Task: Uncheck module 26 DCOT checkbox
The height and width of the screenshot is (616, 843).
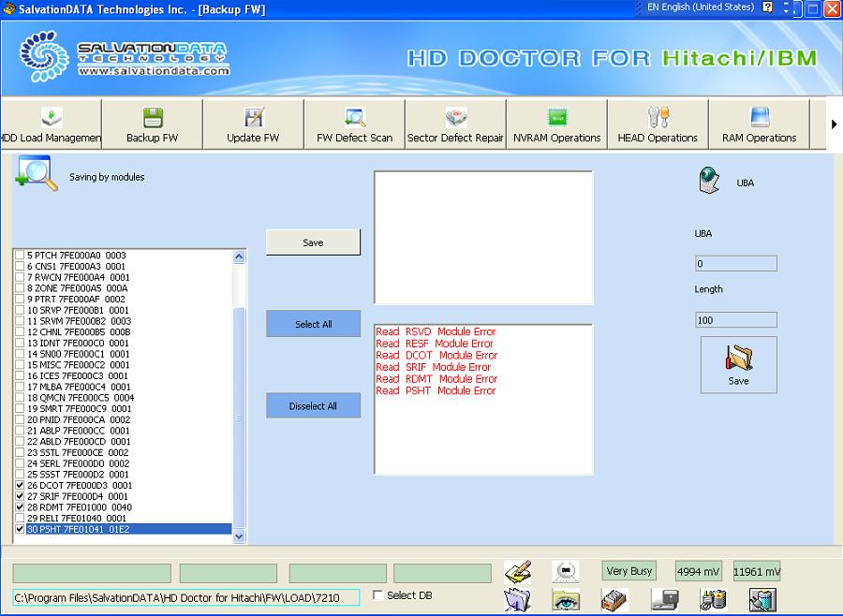Action: (20, 485)
